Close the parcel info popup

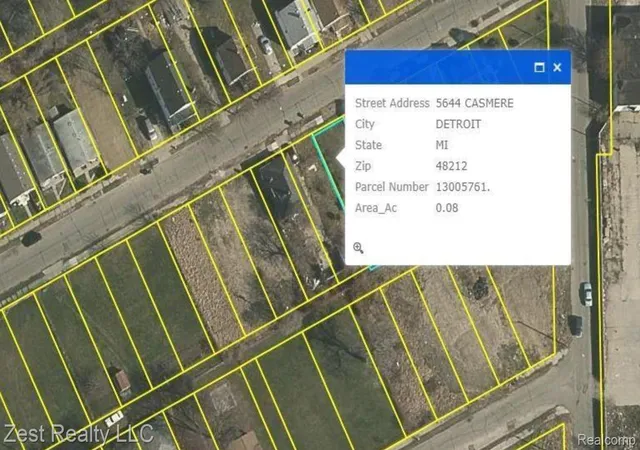click(557, 67)
